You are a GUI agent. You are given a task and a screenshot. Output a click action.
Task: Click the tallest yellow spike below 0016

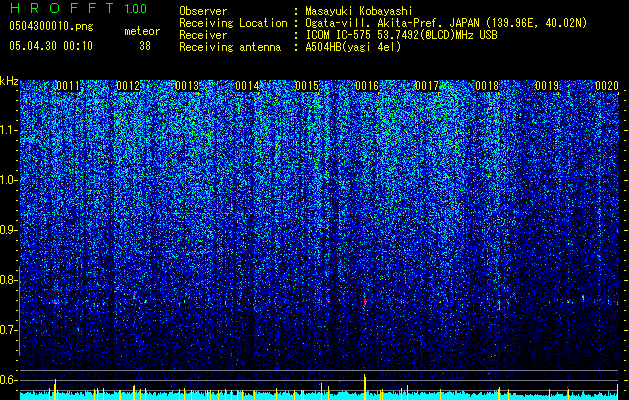pos(365,387)
